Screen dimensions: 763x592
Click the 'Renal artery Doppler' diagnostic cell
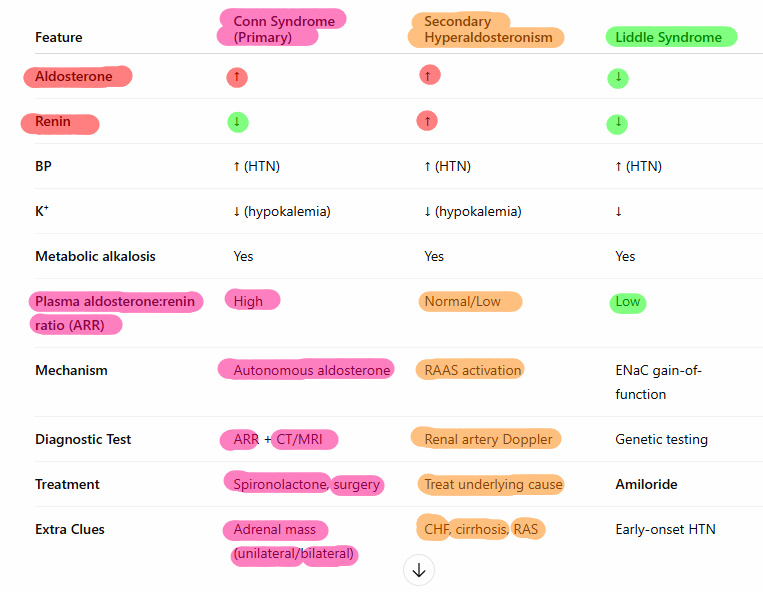[x=487, y=439]
